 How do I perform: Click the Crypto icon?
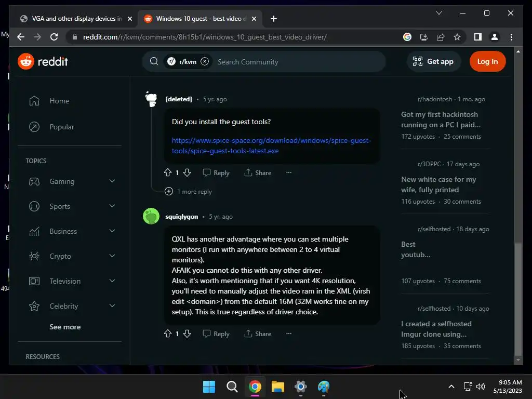pos(34,256)
